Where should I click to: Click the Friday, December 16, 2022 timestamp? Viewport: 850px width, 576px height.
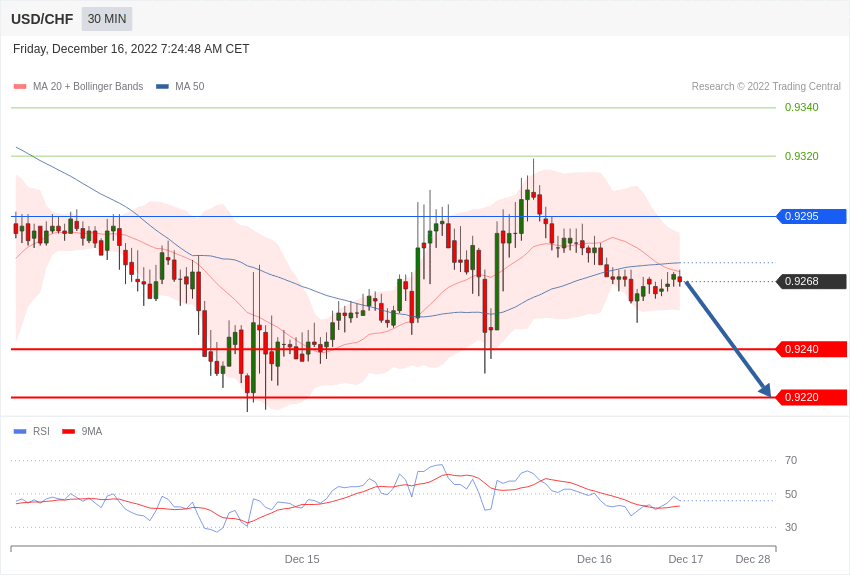point(131,49)
